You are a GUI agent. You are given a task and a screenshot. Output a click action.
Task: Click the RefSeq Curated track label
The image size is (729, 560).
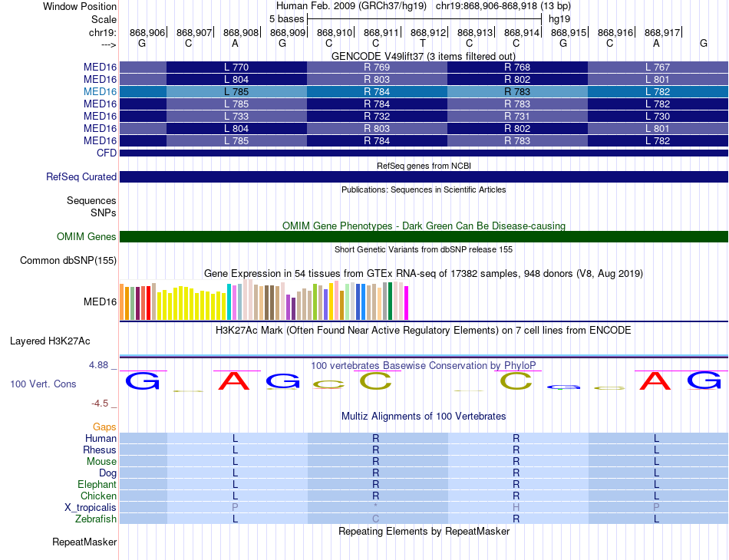(x=81, y=176)
